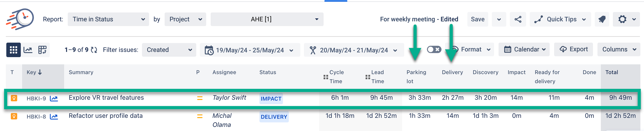Image resolution: width=644 pixels, height=131 pixels.
Task: Click the share report icon
Action: 518,19
